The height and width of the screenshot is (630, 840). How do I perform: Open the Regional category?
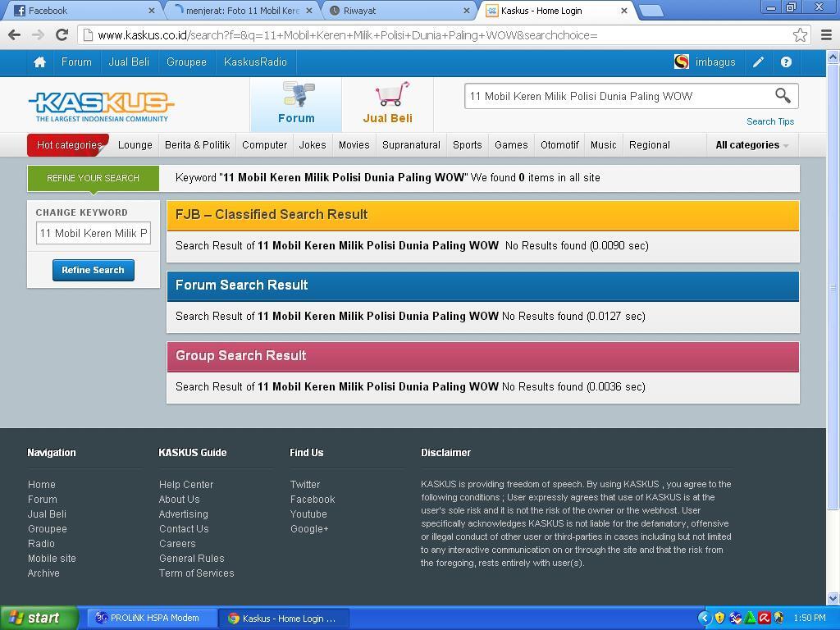pos(650,145)
